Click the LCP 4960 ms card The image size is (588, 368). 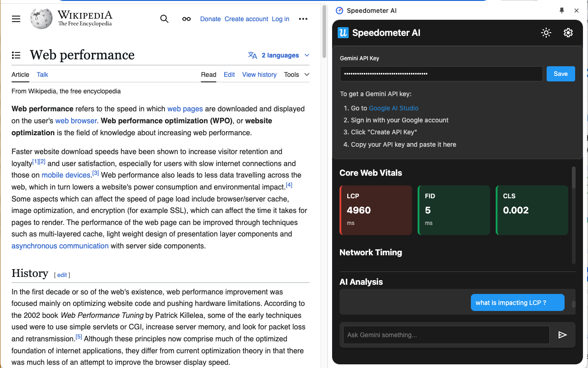click(x=376, y=210)
